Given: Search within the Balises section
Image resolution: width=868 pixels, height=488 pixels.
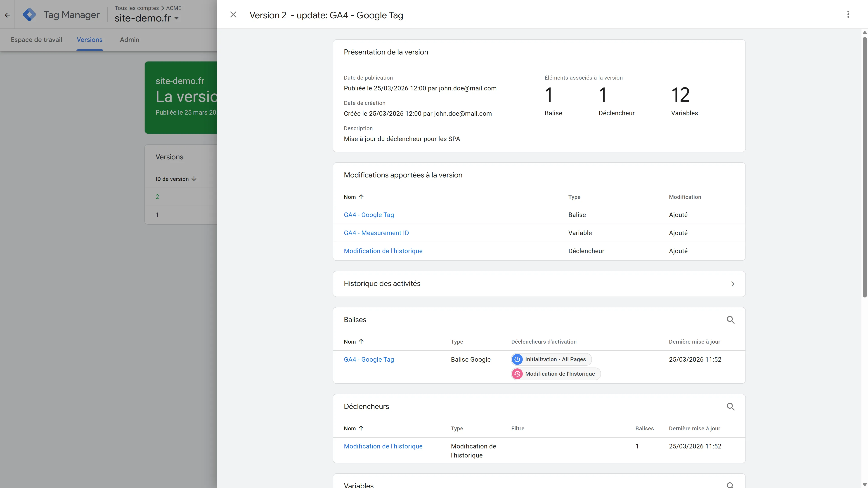Looking at the screenshot, I should 731,320.
